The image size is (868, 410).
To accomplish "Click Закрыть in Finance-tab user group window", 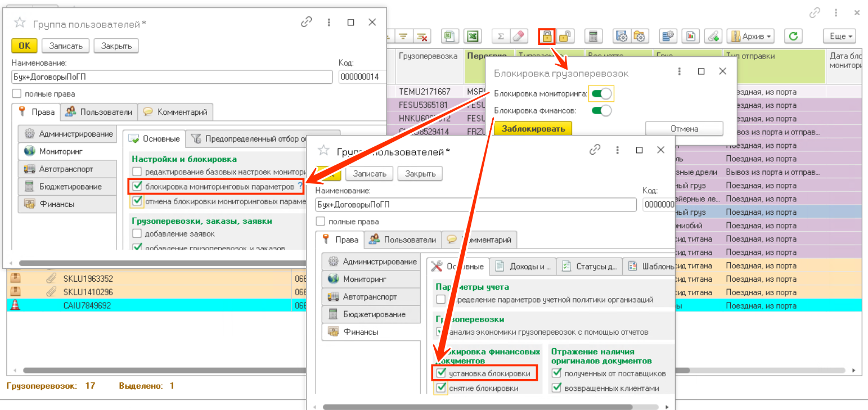I will [x=420, y=174].
